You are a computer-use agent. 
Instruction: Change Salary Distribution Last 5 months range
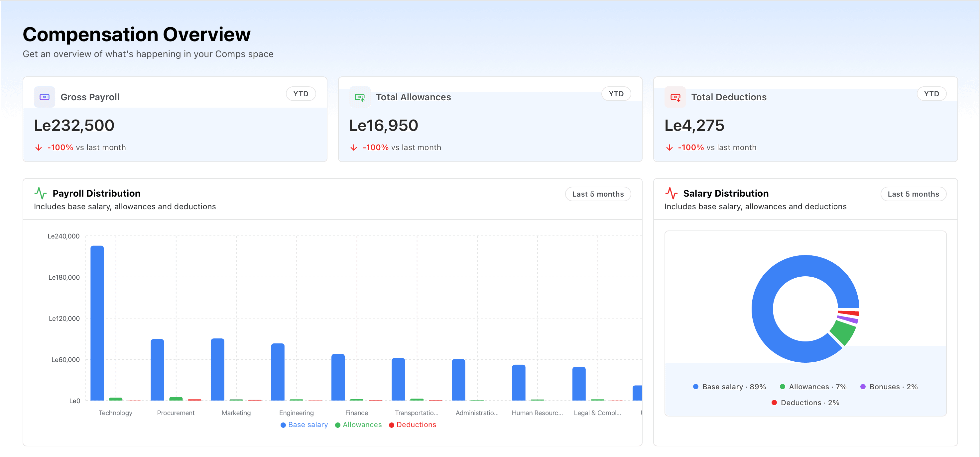click(913, 194)
